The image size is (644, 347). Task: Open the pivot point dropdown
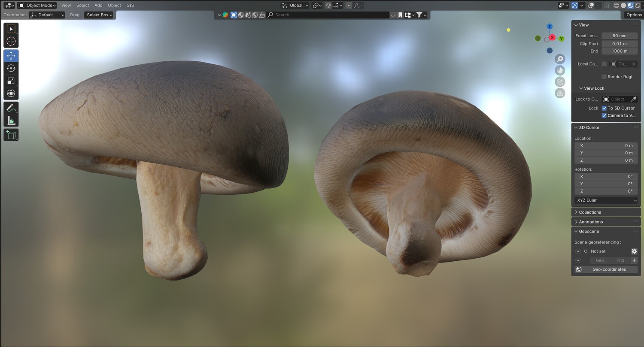coord(317,6)
